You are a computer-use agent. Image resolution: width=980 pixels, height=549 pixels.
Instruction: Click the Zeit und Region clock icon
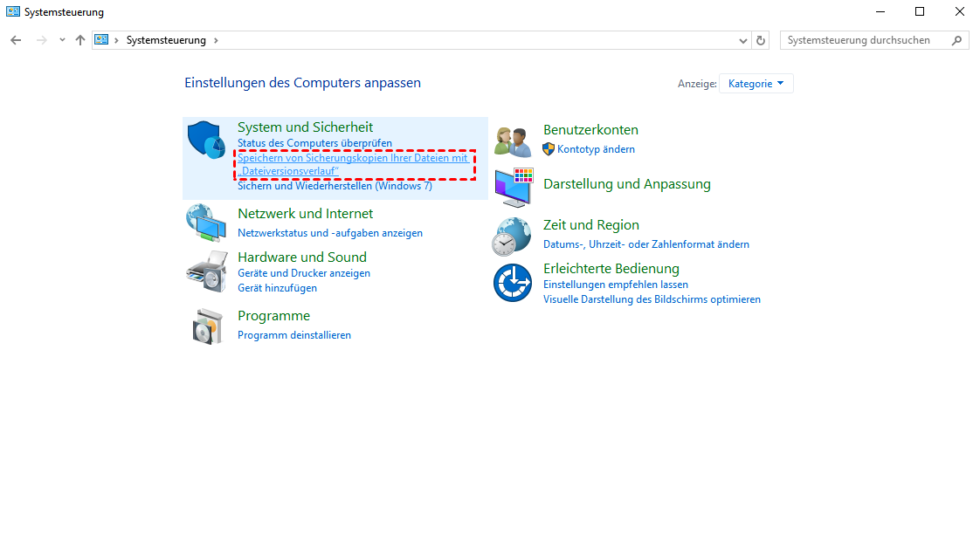511,236
